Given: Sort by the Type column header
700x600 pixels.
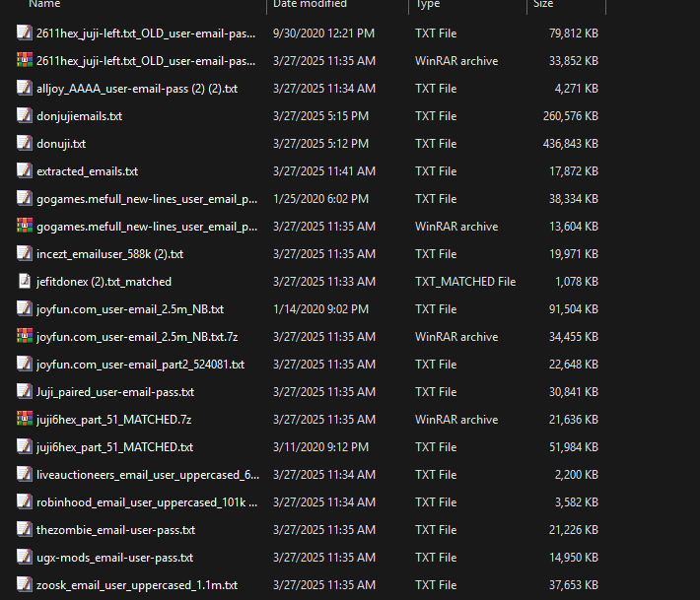Looking at the screenshot, I should pos(428,4).
